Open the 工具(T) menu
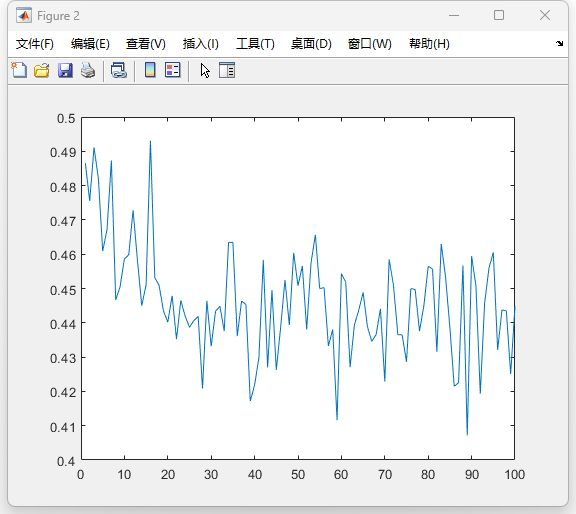The image size is (576, 514). (255, 44)
